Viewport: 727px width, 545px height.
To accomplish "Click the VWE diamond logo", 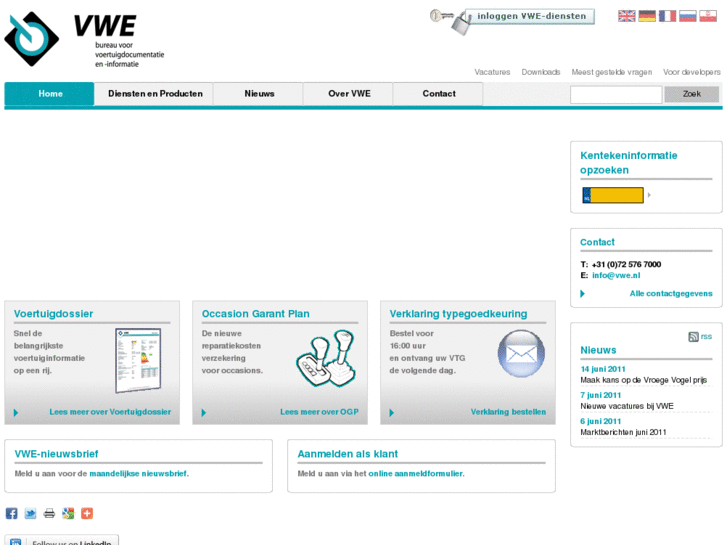I will point(32,39).
